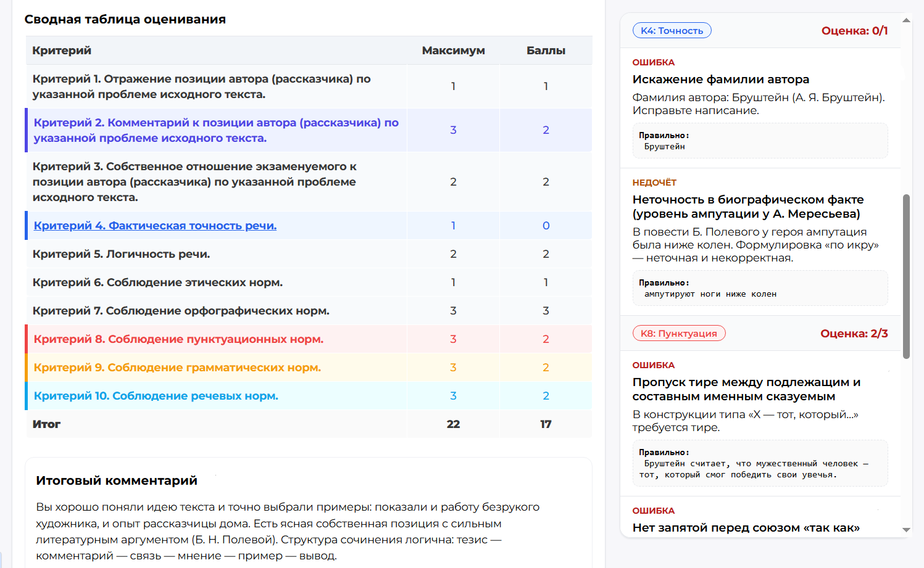Click the feedback panel scrollbar thumb
The image size is (924, 568).
(906, 276)
